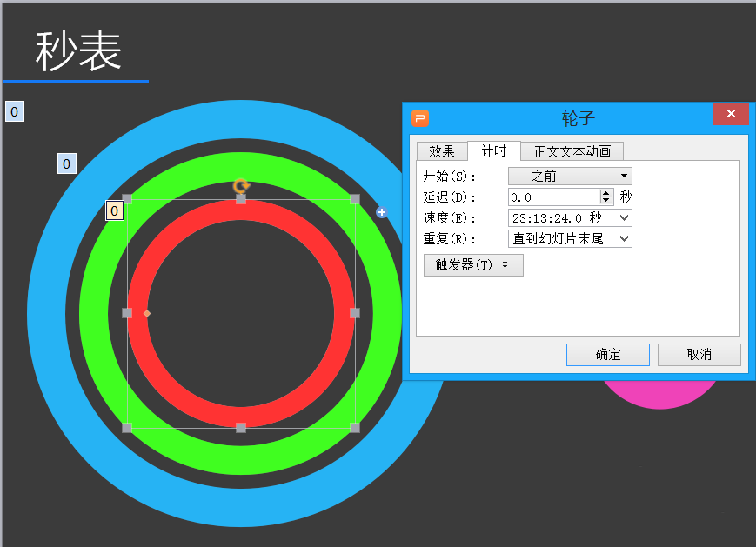The width and height of the screenshot is (756, 547).
Task: Click the 秒表 slide title
Action: [x=78, y=51]
